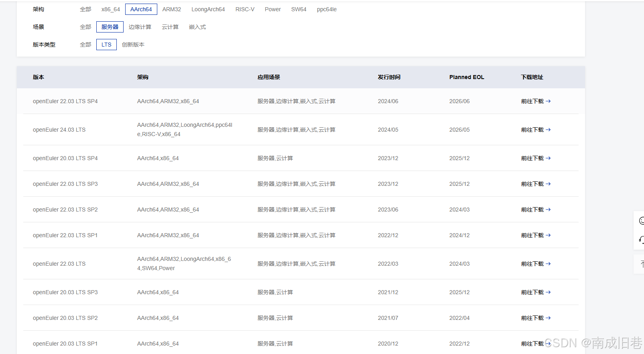Select 云计算 scenario filter

click(170, 27)
